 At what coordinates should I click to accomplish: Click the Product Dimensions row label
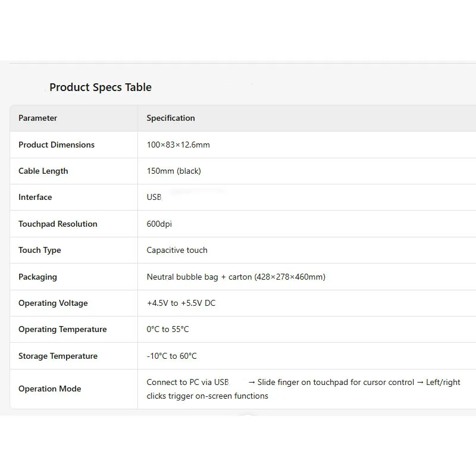point(57,145)
